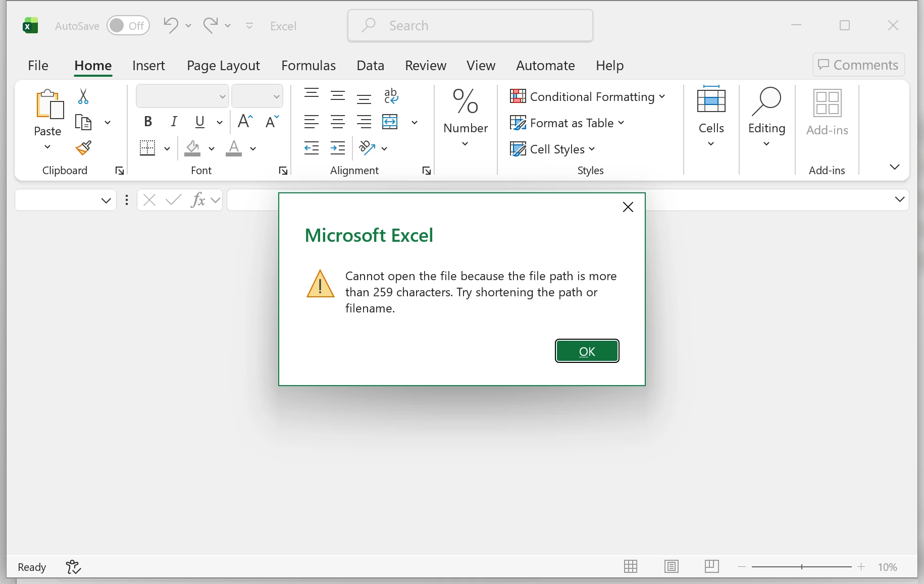This screenshot has height=584, width=924.
Task: Open the File menu
Action: click(x=38, y=66)
